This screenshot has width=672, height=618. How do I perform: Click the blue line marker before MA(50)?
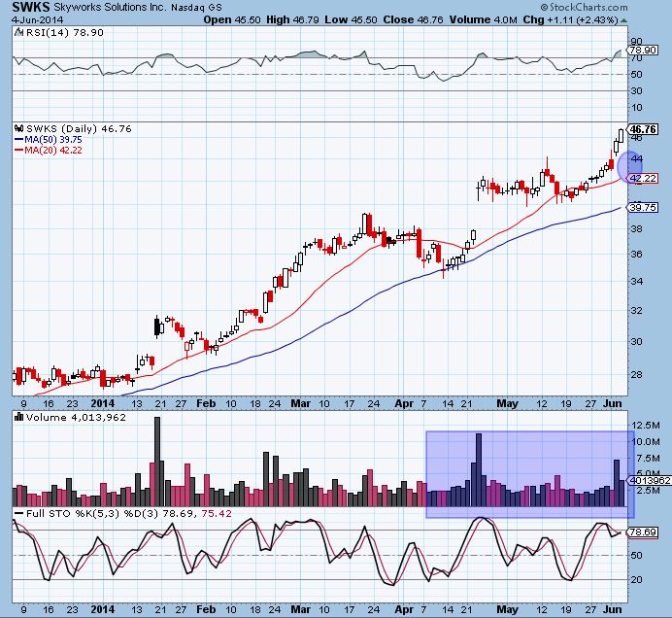click(x=18, y=139)
